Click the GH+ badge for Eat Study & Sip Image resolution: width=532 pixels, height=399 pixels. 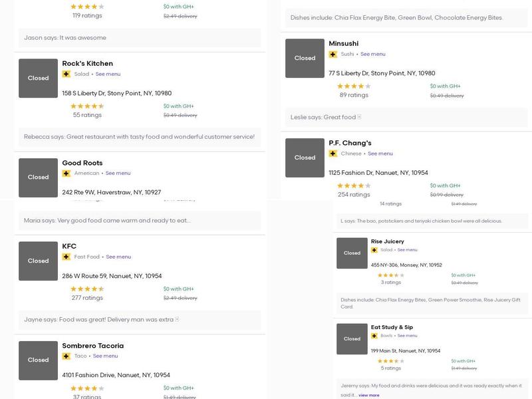(374, 336)
